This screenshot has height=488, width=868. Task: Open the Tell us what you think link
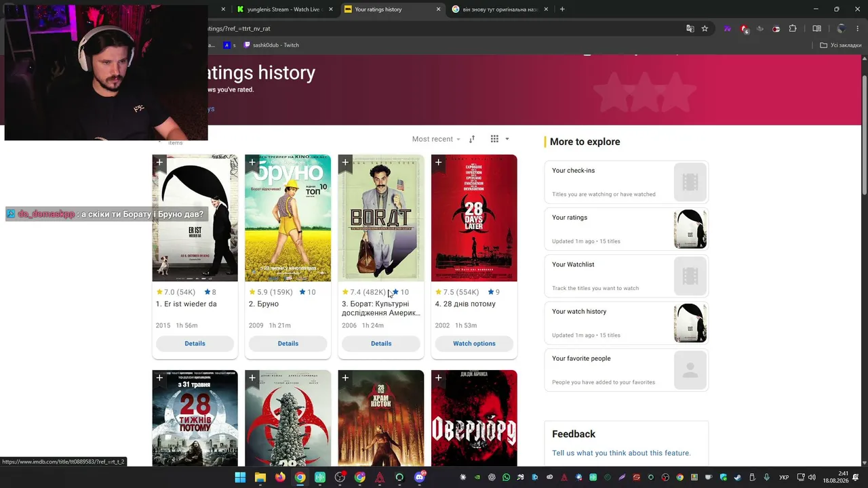621,453
